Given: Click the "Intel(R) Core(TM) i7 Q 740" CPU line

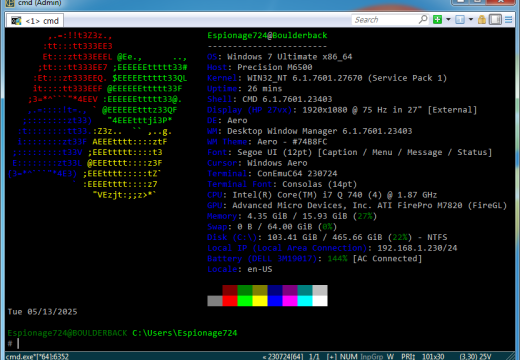Looking at the screenshot, I should 297,195.
